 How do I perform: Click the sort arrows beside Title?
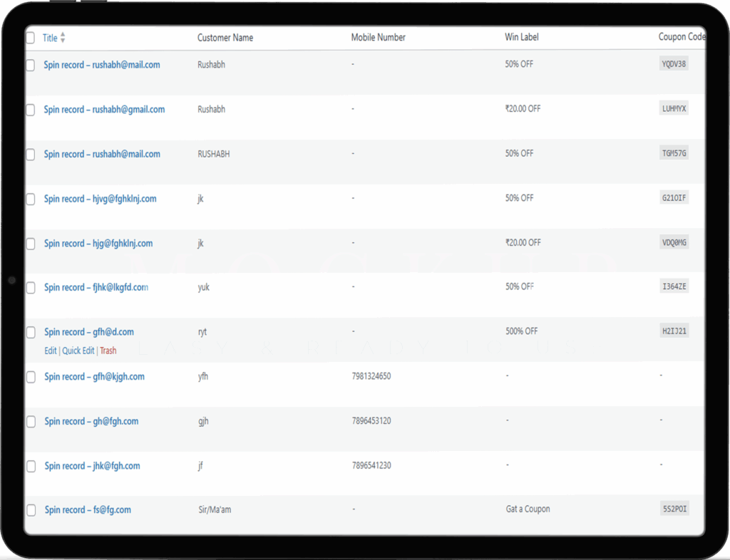coord(63,38)
